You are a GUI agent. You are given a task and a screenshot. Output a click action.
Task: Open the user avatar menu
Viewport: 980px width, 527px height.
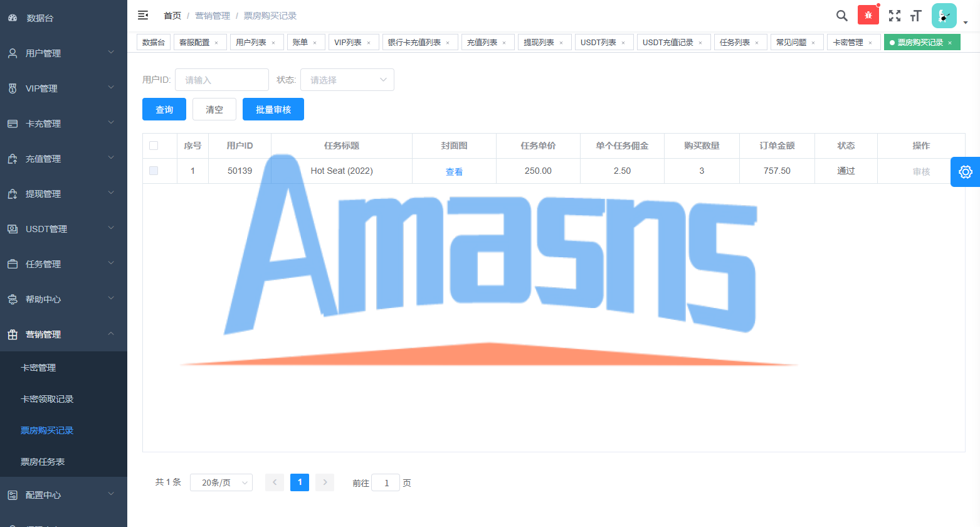(944, 16)
